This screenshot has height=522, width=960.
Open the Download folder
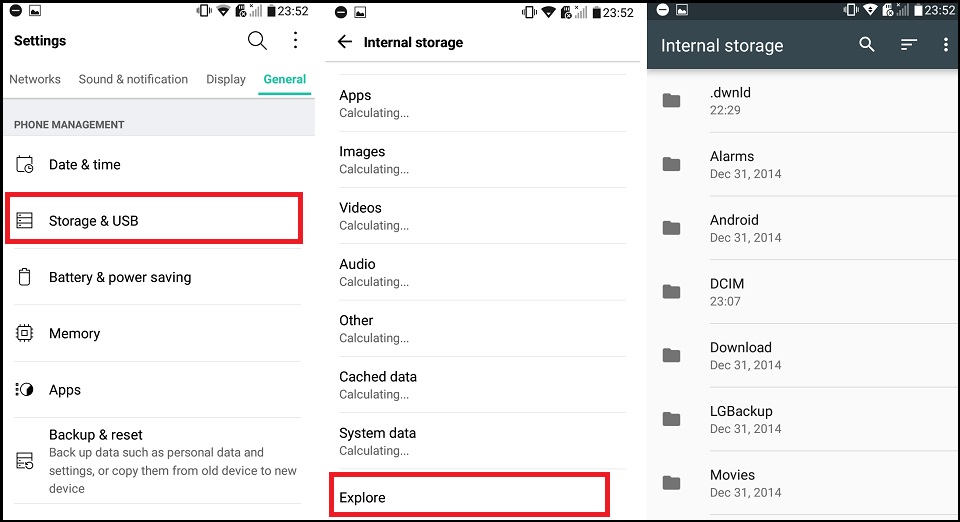[741, 355]
